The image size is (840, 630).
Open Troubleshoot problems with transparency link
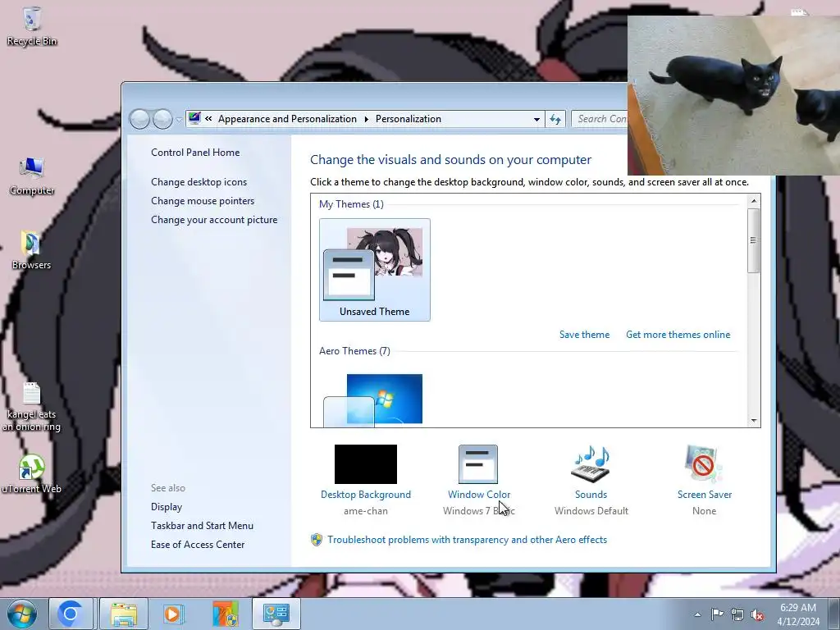tap(467, 540)
